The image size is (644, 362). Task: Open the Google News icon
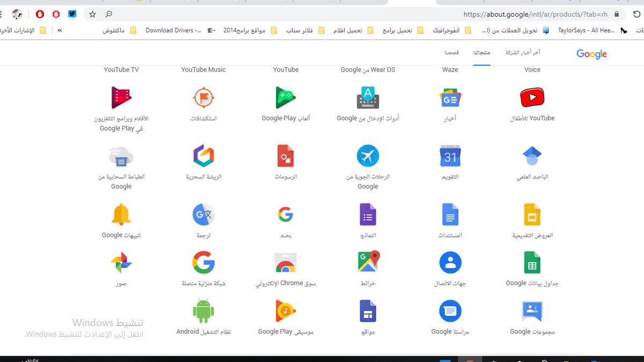(x=450, y=98)
